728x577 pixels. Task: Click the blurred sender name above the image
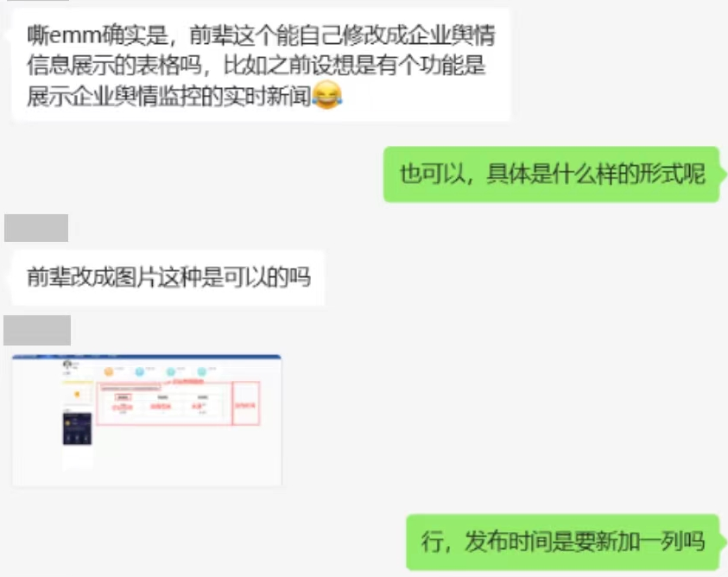click(37, 330)
